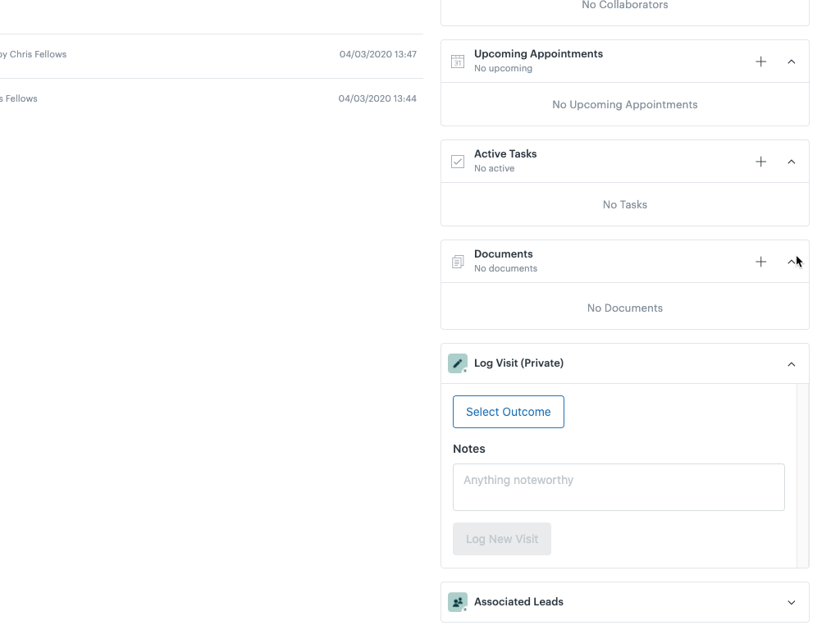Click the Select Outcome button
This screenshot has height=630, width=840.
(x=508, y=411)
